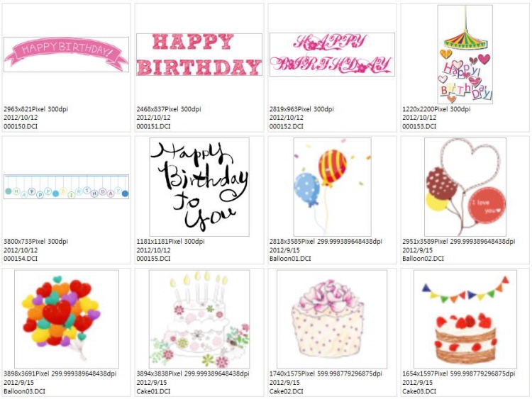Select the red block-letter HAPPY BIRTHDAY thumbnail
Screen dimensions: 532x399
(x=199, y=55)
